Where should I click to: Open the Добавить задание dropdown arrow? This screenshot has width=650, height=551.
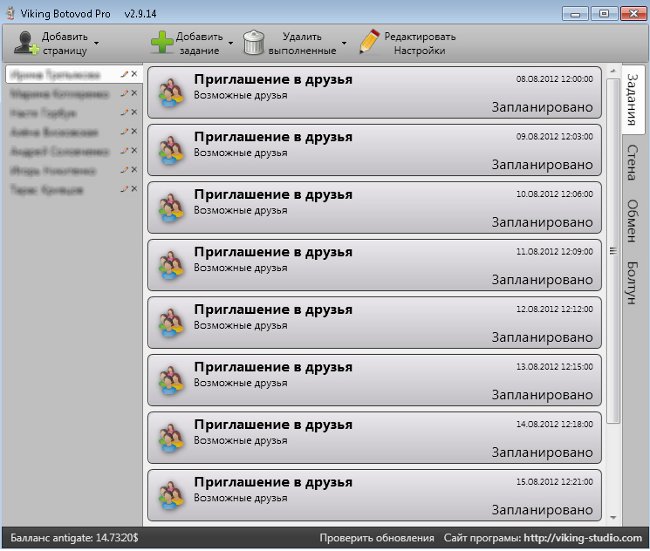point(231,43)
